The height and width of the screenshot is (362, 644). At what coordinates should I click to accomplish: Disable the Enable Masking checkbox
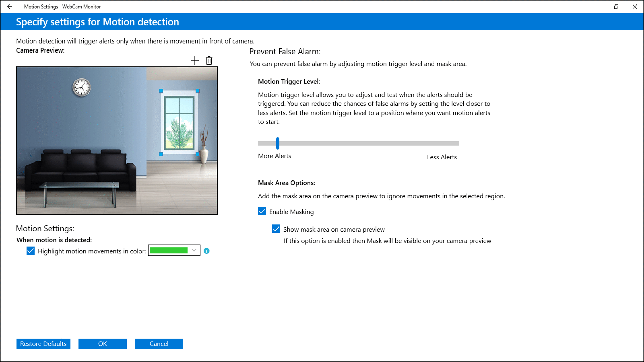click(x=262, y=211)
